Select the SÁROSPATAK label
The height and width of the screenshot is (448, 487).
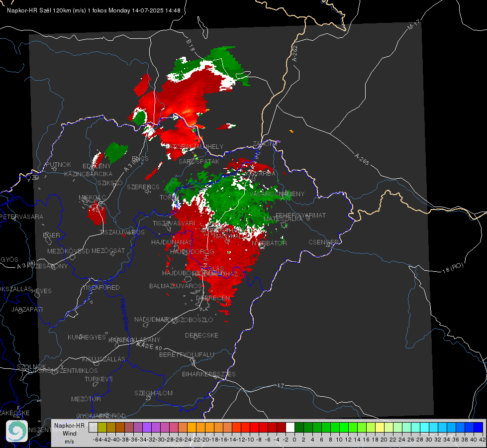199,162
